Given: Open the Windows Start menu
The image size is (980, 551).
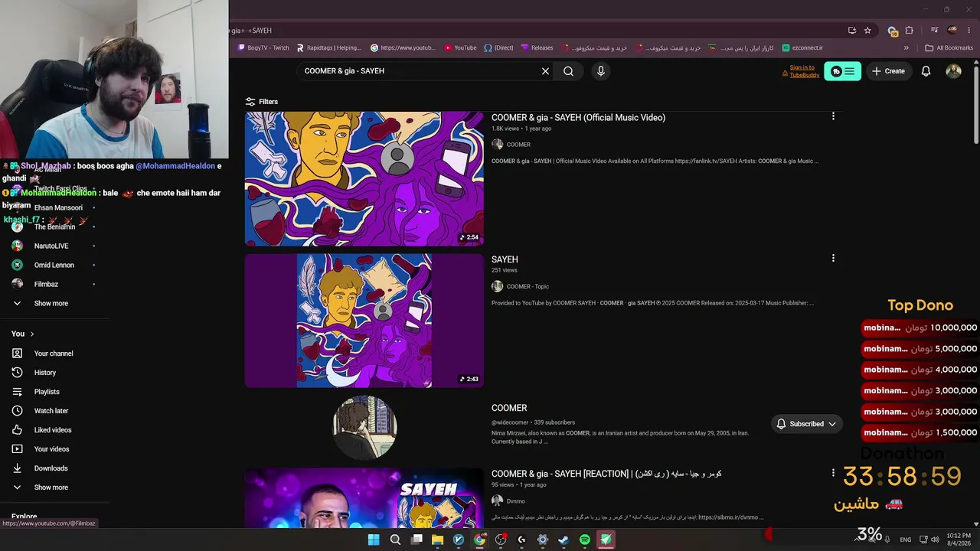Looking at the screenshot, I should (374, 540).
